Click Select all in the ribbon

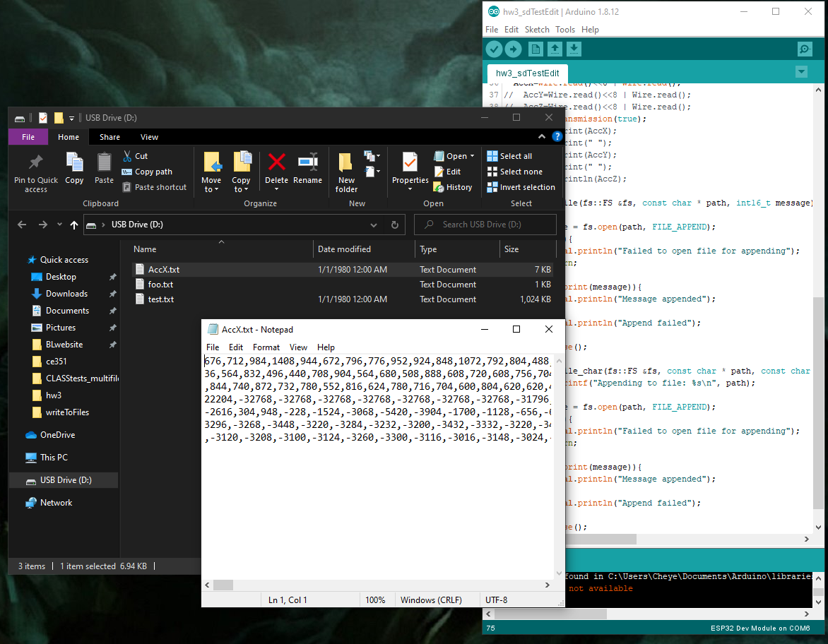[515, 156]
